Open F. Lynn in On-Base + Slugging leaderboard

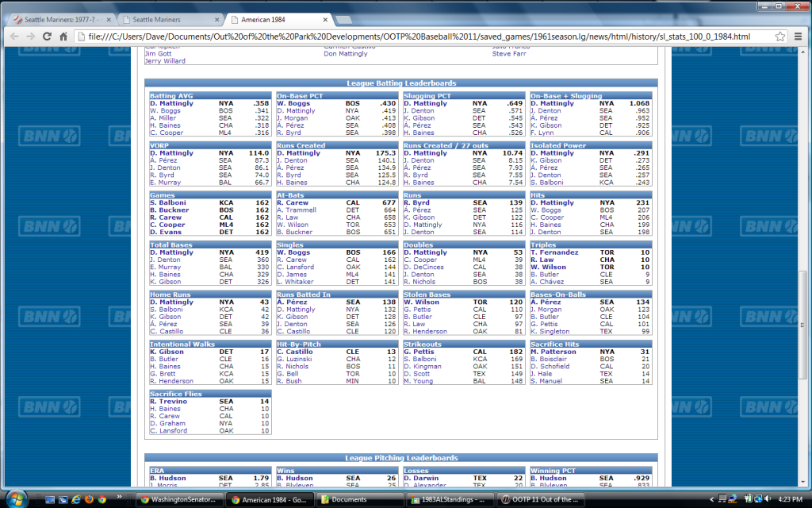click(x=543, y=133)
